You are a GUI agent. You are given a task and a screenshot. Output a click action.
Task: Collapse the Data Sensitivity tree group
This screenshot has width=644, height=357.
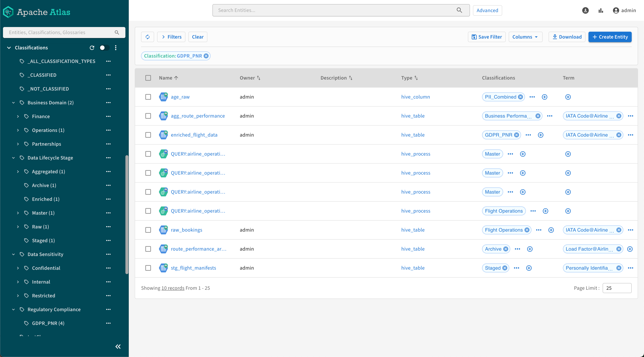(13, 254)
